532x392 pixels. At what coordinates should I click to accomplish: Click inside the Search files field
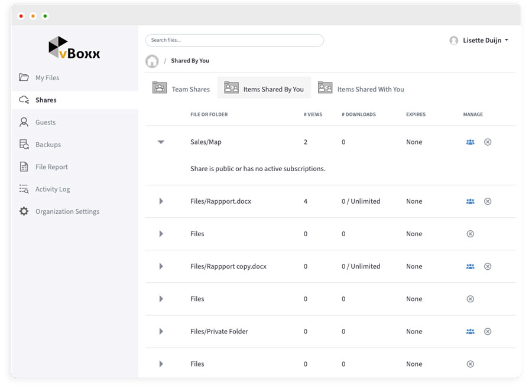click(234, 40)
